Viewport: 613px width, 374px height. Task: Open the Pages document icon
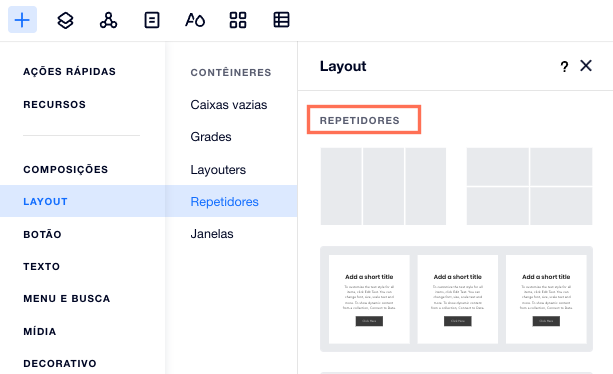click(152, 20)
